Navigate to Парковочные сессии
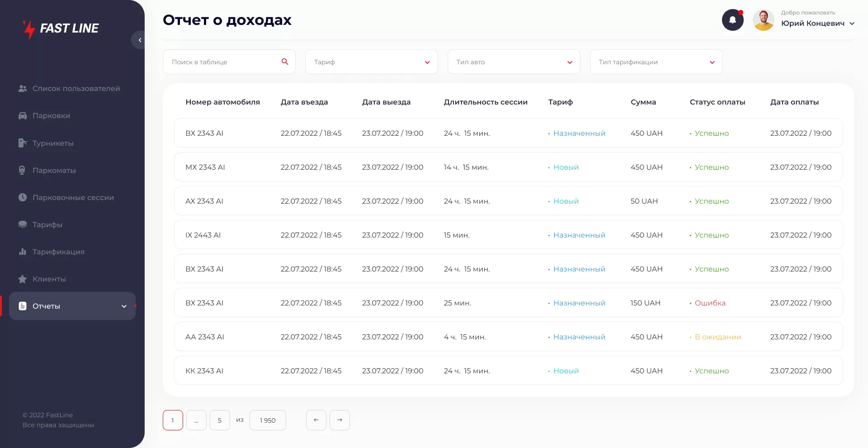 (73, 198)
